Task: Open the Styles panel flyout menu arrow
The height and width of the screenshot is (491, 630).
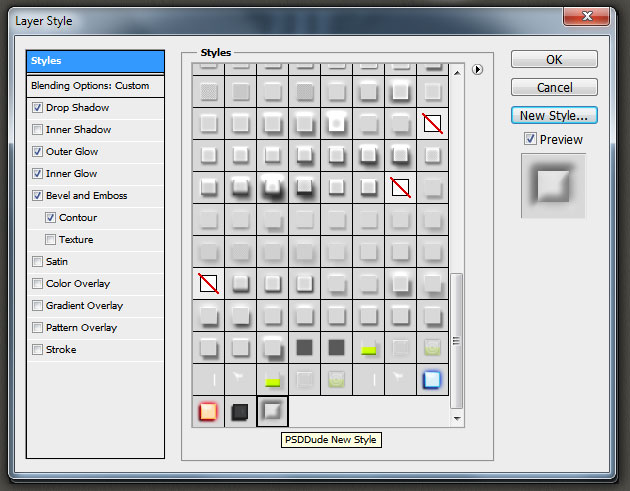Action: click(478, 70)
